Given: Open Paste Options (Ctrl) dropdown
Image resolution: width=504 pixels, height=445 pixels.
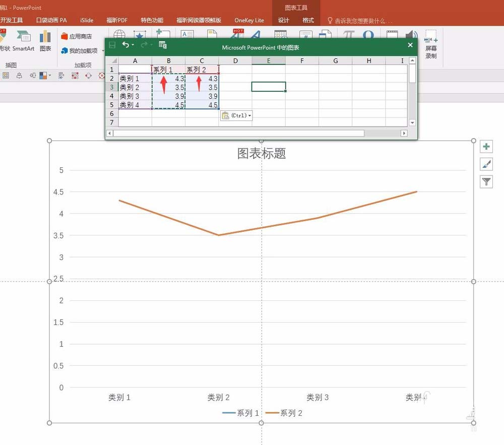Looking at the screenshot, I should 236,115.
